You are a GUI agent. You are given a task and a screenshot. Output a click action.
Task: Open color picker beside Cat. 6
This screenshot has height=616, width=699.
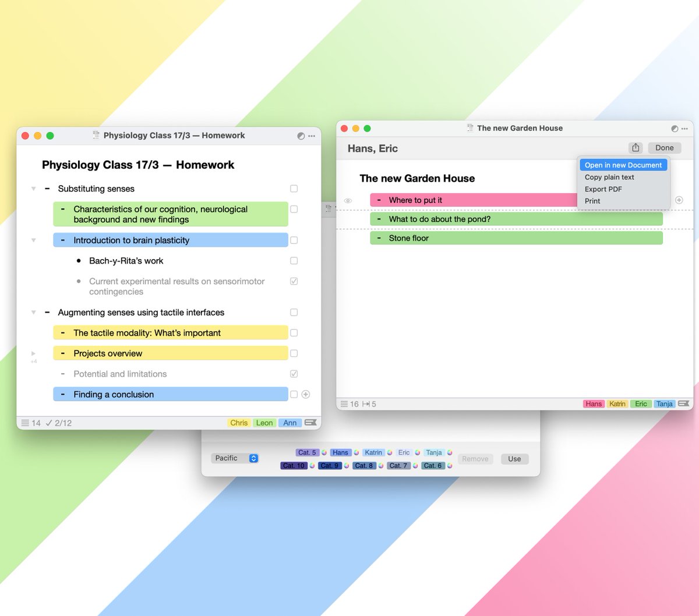[x=450, y=466]
